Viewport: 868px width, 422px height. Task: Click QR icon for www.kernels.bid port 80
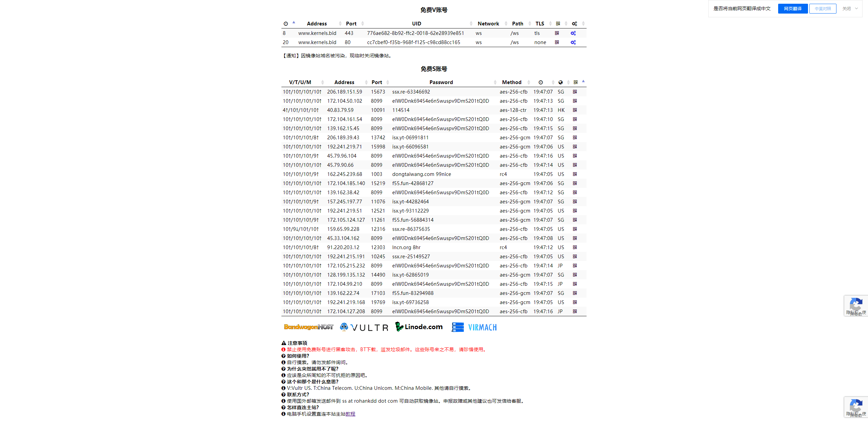[557, 42]
